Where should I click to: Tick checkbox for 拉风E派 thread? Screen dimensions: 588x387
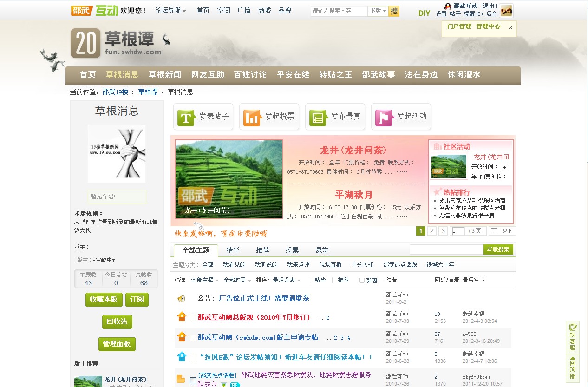193,358
